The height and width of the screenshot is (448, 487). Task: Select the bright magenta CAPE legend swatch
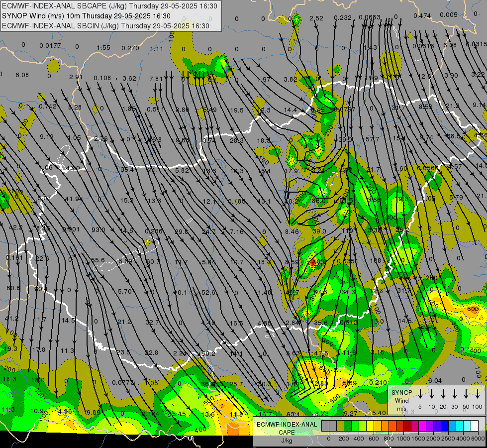422,426
